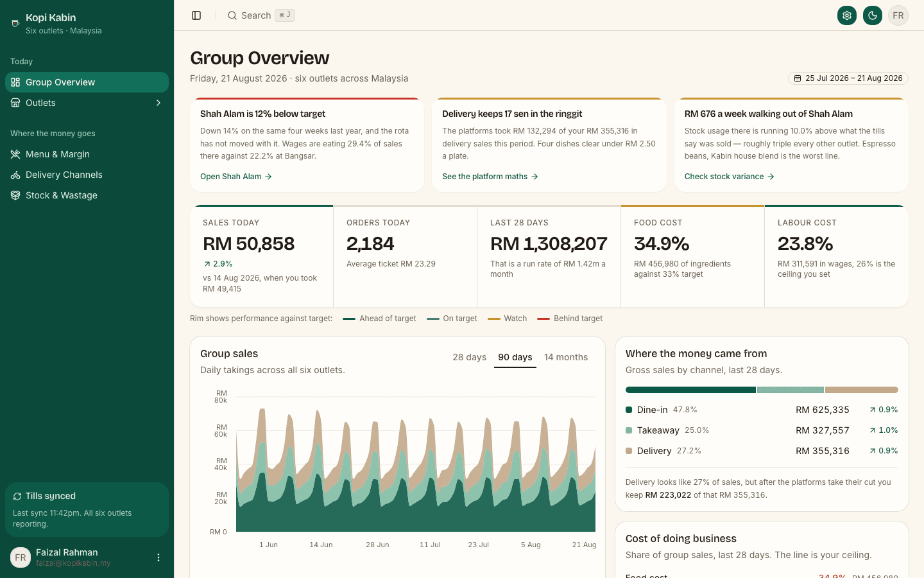Click the Last 28 Days card
The height and width of the screenshot is (578, 924).
click(x=549, y=256)
